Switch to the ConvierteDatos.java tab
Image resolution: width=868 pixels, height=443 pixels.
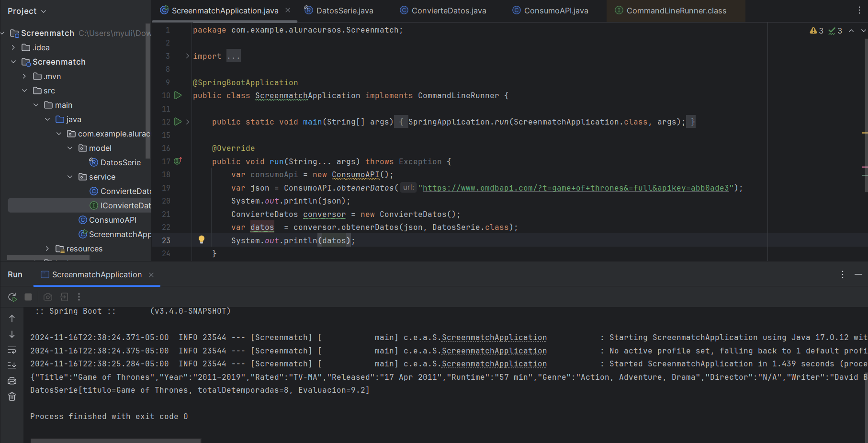443,11
